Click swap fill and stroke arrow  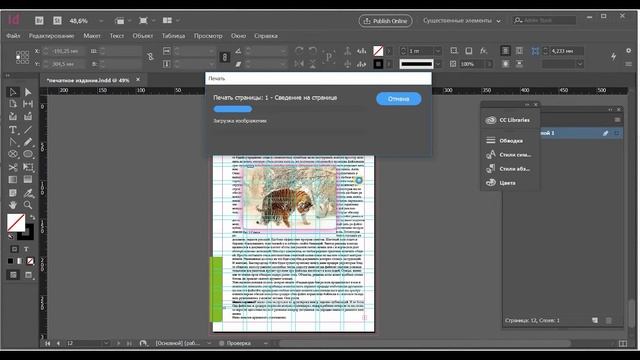tap(32, 217)
